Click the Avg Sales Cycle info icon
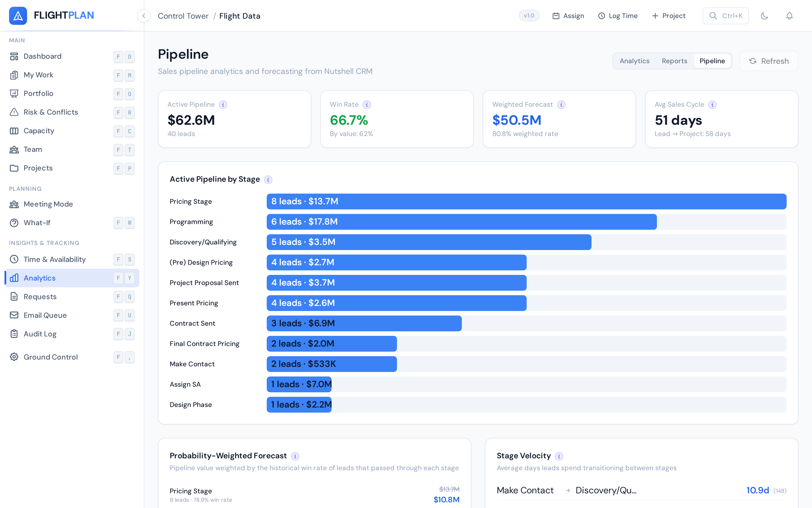Viewport: 812px width, 508px height. coord(712,105)
